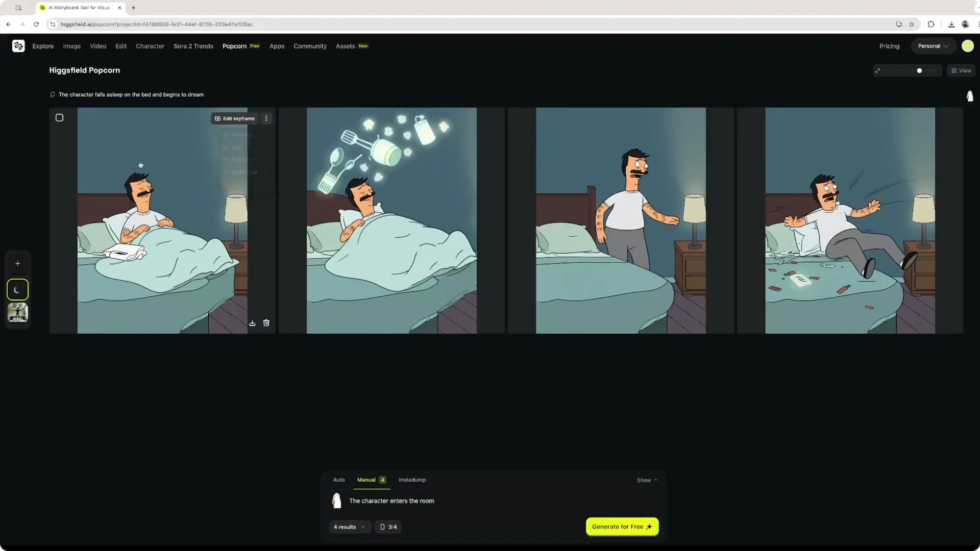Toggle the bookmark star in the address bar
This screenshot has height=551, width=980.
pyautogui.click(x=912, y=24)
